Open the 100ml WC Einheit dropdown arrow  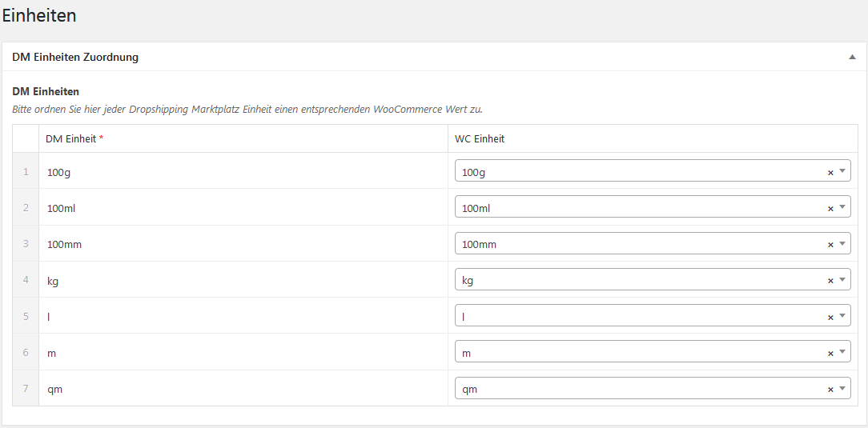coord(842,207)
